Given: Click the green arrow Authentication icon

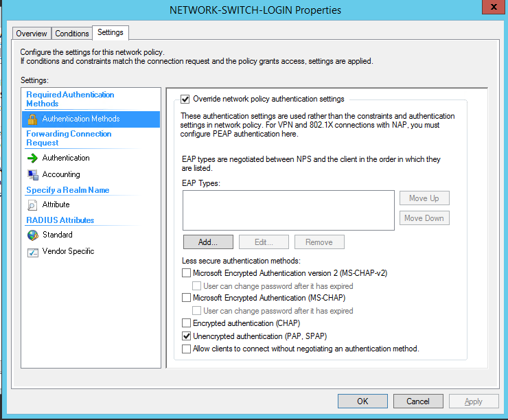Looking at the screenshot, I should pyautogui.click(x=32, y=158).
